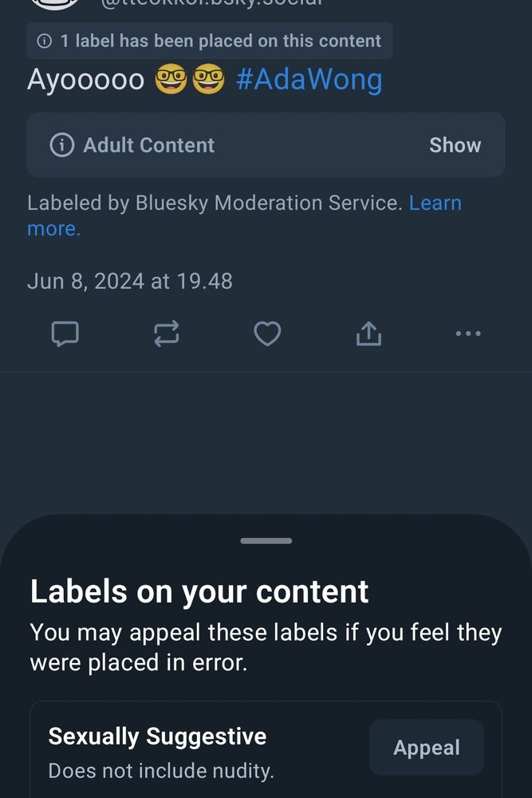This screenshot has height=798, width=532.
Task: Open the share icon under the post
Action: pos(368,334)
